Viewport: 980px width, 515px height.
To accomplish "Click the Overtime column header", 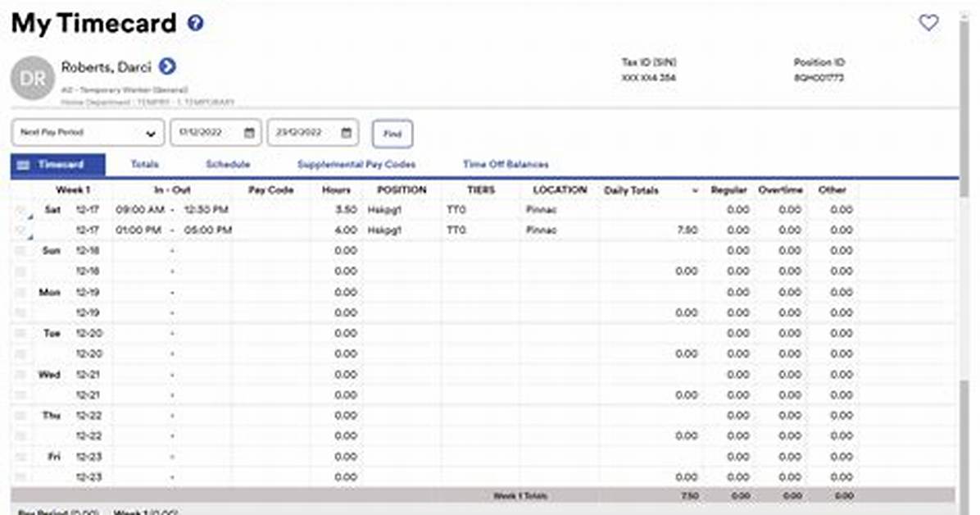I will [x=781, y=189].
